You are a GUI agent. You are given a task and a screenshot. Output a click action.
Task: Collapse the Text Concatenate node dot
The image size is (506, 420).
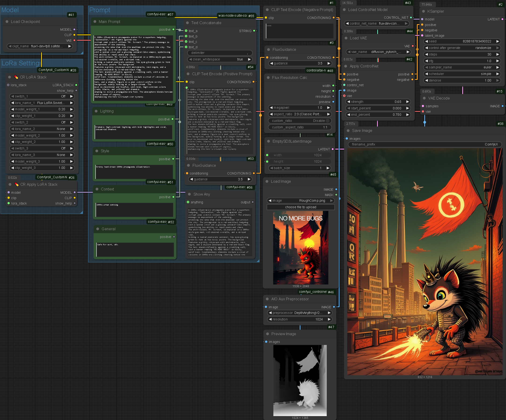click(x=187, y=23)
